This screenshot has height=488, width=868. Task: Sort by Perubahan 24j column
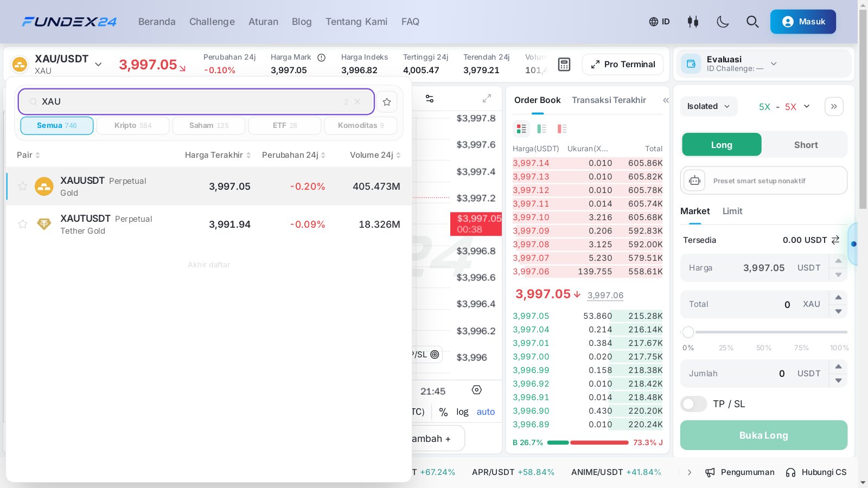[x=293, y=155]
